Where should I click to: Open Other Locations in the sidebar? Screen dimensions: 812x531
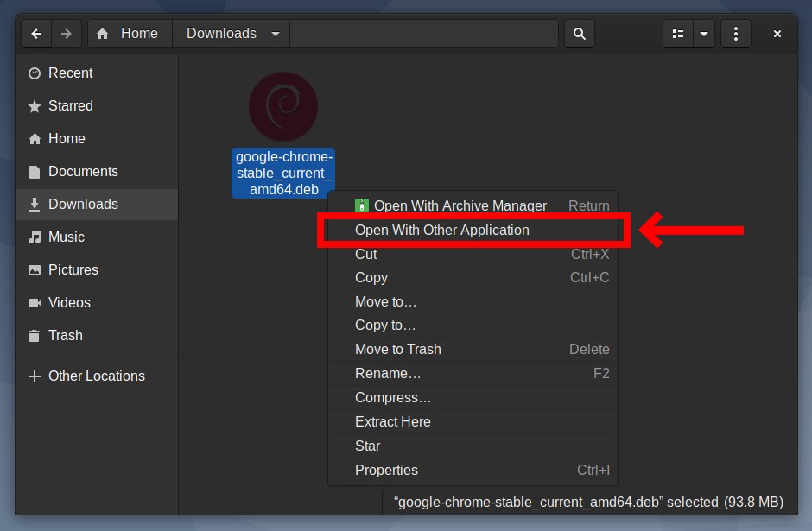(97, 376)
